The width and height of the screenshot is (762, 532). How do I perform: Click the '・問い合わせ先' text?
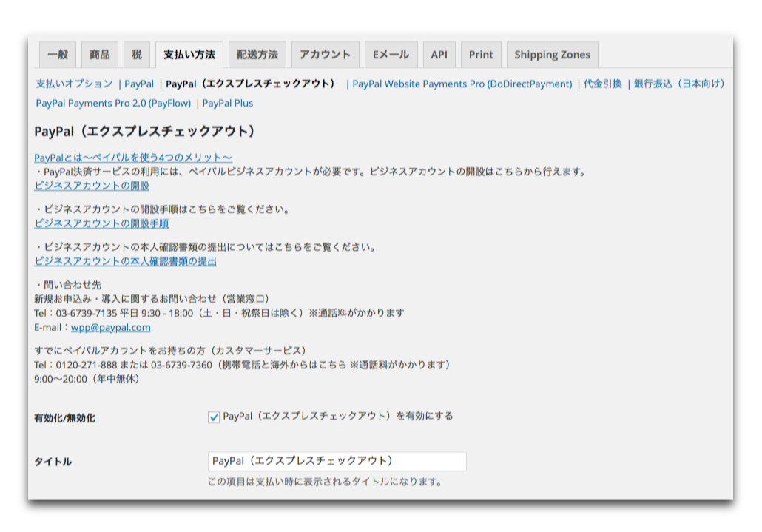pos(67,285)
